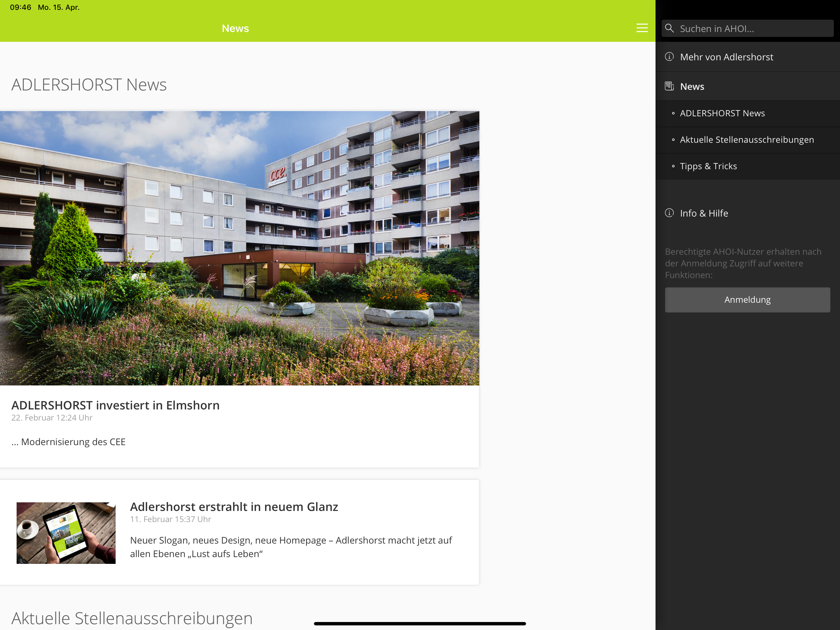This screenshot has width=840, height=630.
Task: Open 'ADLERSHORST investiert in Elmshorn' headline
Action: click(x=115, y=405)
